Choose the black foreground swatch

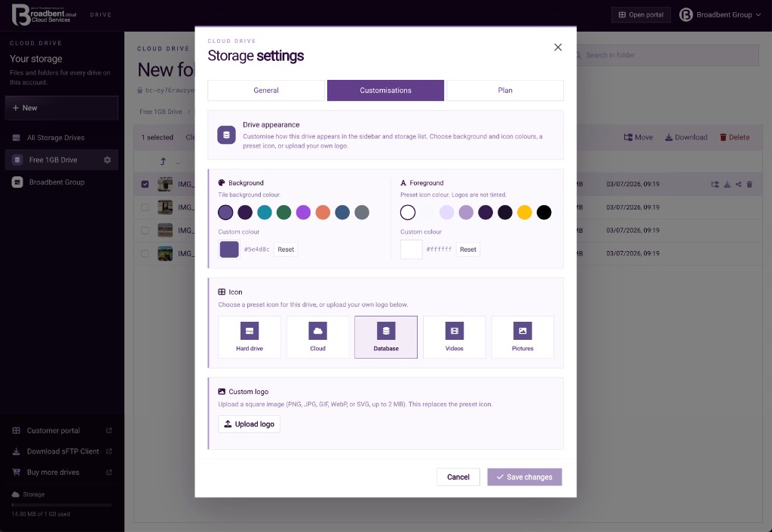(x=544, y=212)
